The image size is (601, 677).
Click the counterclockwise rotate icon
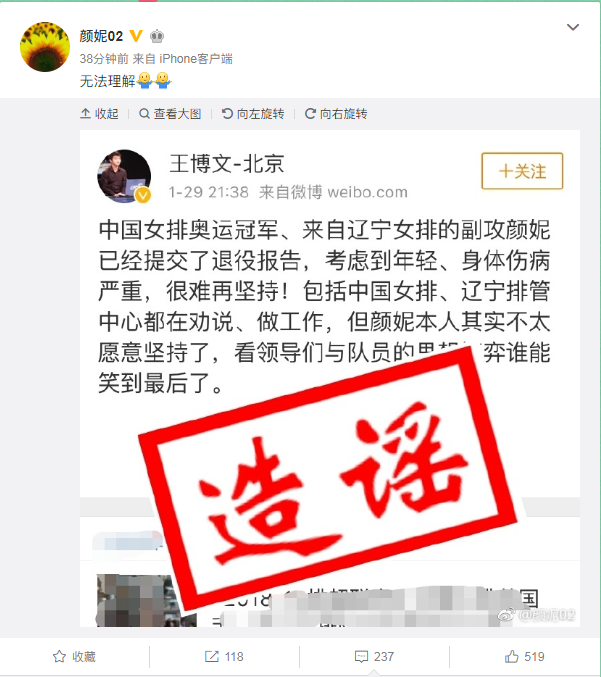227,114
